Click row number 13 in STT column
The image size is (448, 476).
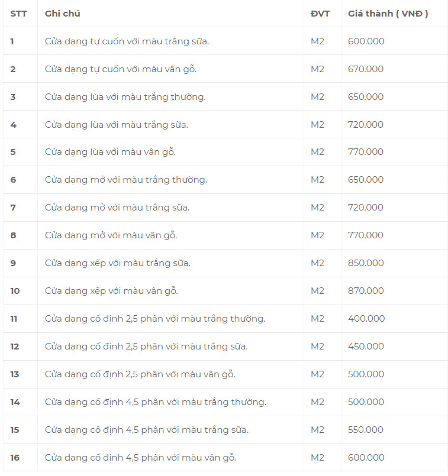(x=15, y=374)
